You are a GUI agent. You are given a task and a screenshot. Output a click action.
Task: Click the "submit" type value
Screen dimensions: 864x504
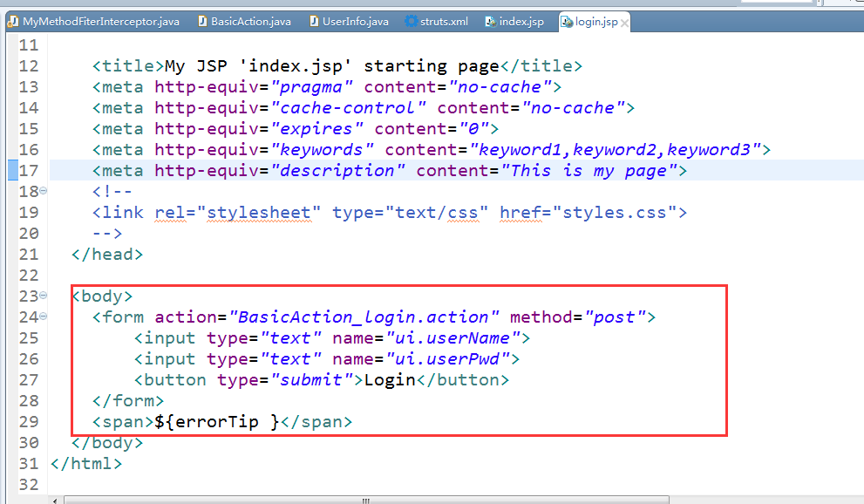point(312,380)
